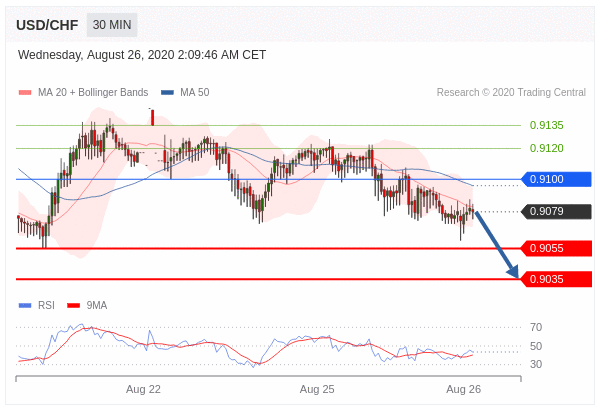Click the MA 50 legend text
Viewport: 601px width, 413px height.
[195, 92]
